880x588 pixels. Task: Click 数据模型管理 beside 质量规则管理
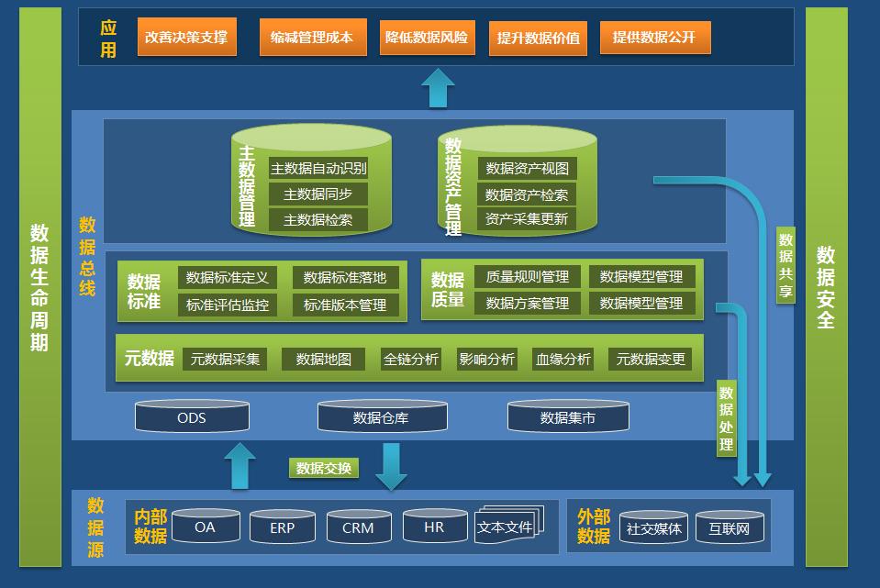coord(642,277)
